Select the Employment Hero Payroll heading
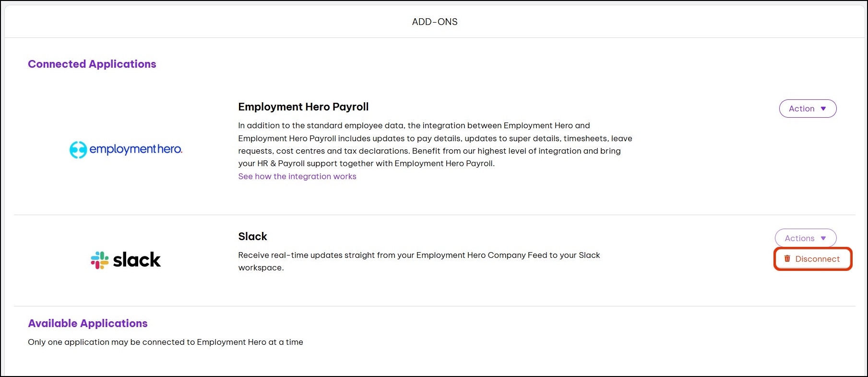868x377 pixels. 303,107
